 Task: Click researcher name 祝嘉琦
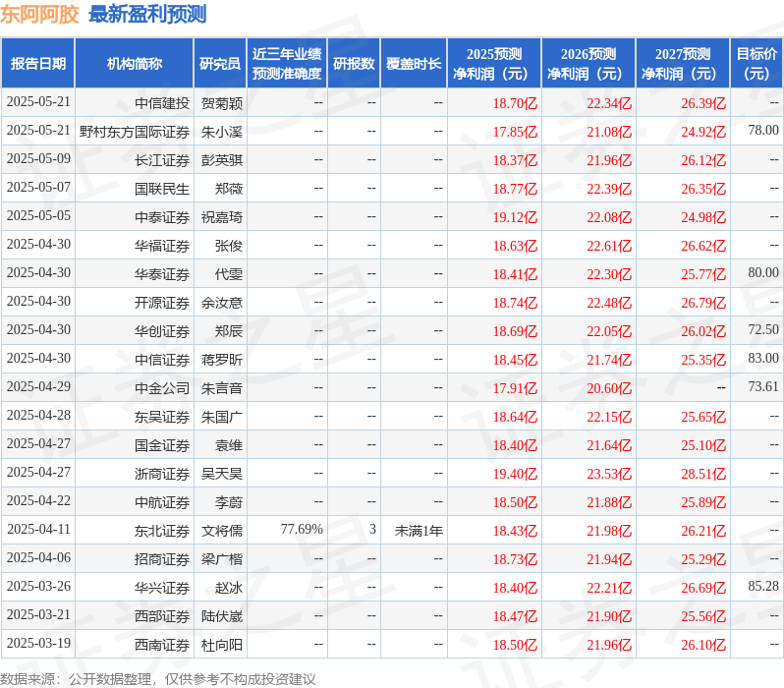[x=222, y=217]
